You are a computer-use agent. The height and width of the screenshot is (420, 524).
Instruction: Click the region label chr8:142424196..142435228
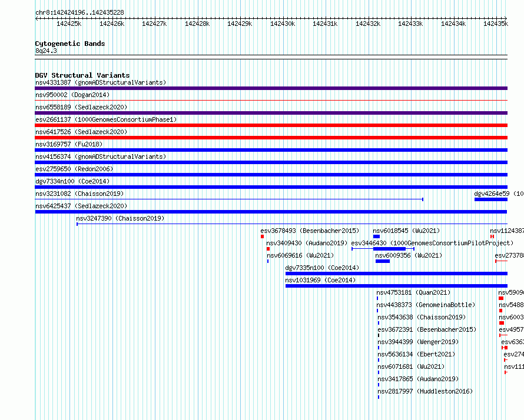point(79,12)
